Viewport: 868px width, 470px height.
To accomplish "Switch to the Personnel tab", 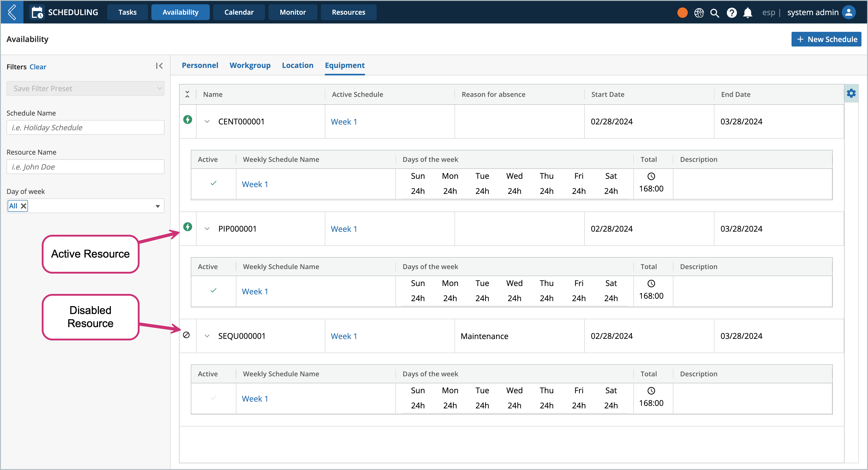I will pos(199,65).
